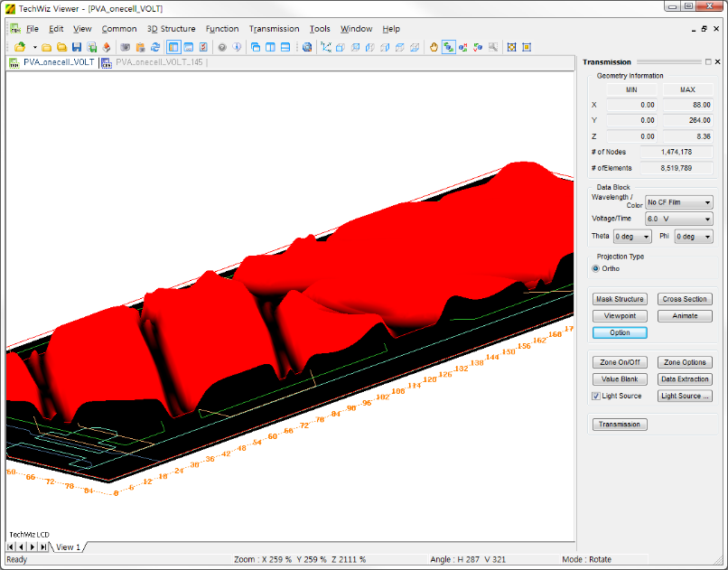This screenshot has height=570, width=728.
Task: Select the hand pan tool icon
Action: coord(434,47)
